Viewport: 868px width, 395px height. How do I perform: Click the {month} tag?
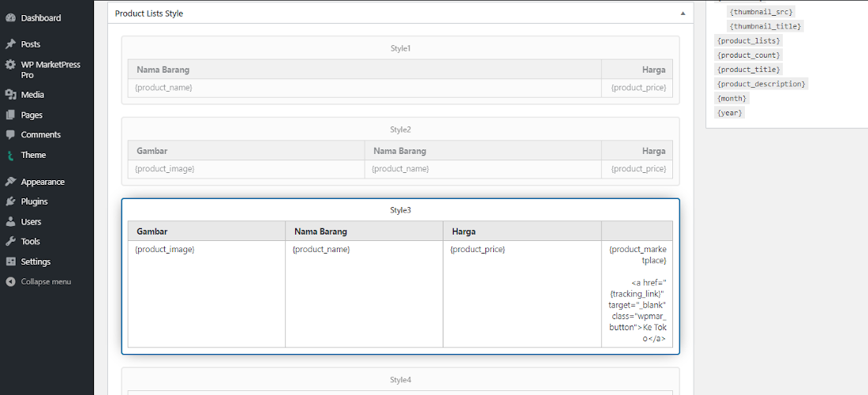(x=731, y=98)
